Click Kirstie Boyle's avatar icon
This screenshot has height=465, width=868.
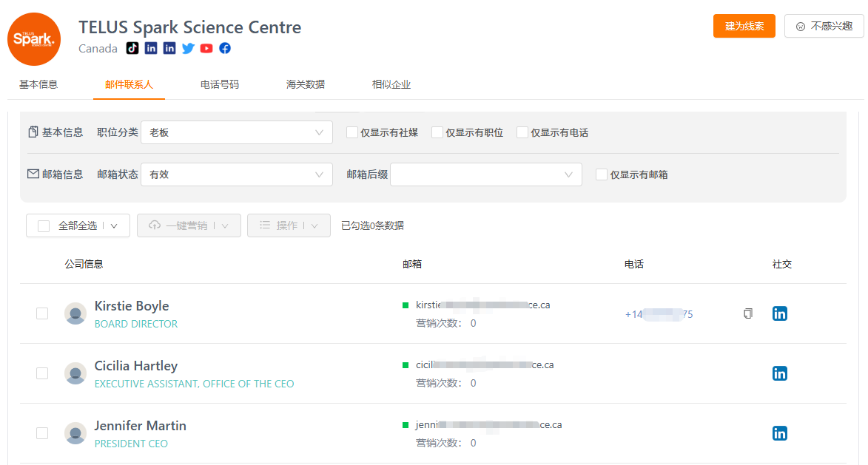[75, 313]
